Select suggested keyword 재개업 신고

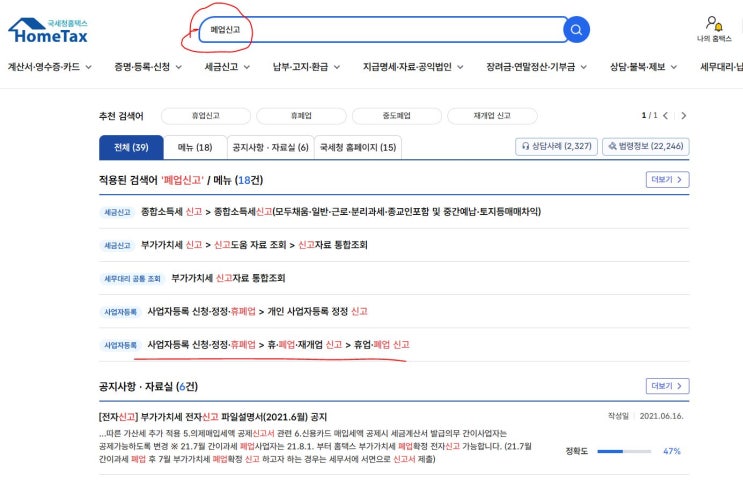[x=492, y=116]
